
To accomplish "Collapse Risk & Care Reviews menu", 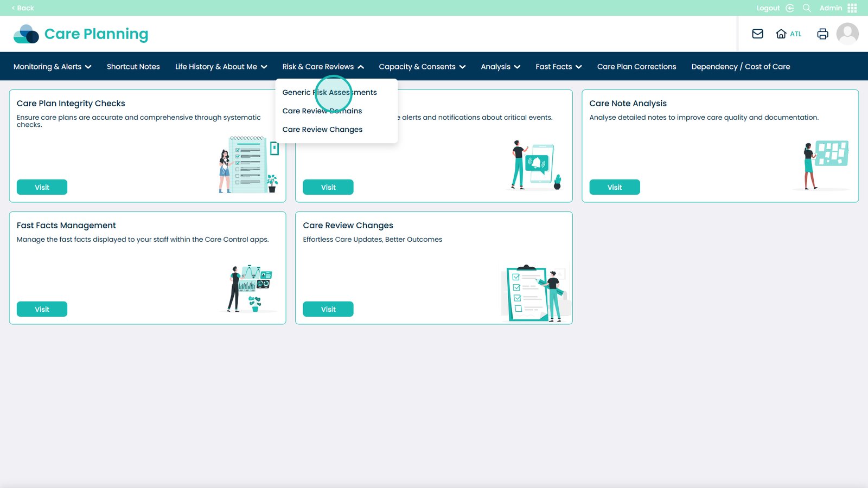I will coord(323,67).
